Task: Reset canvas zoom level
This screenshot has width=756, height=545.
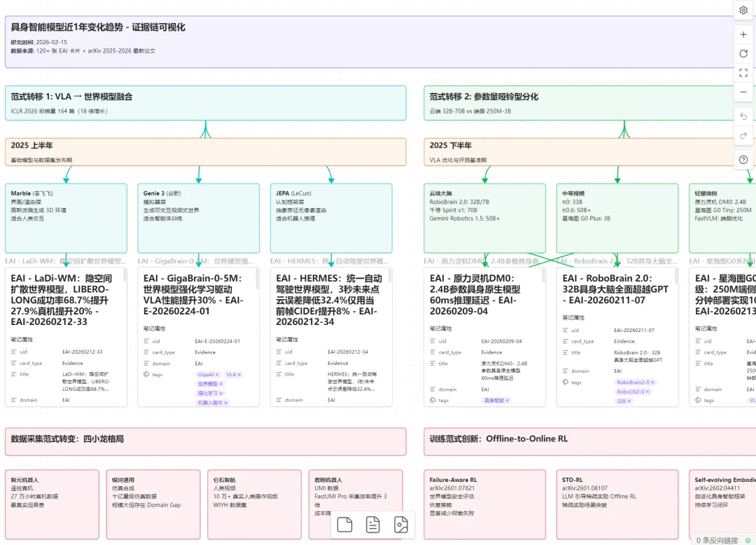Action: (743, 54)
